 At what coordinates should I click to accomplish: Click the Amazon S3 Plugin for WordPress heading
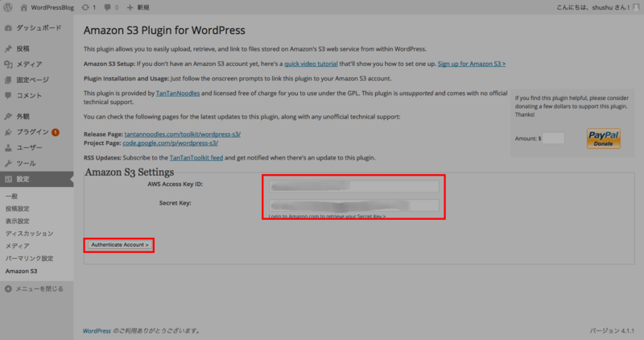(x=164, y=31)
